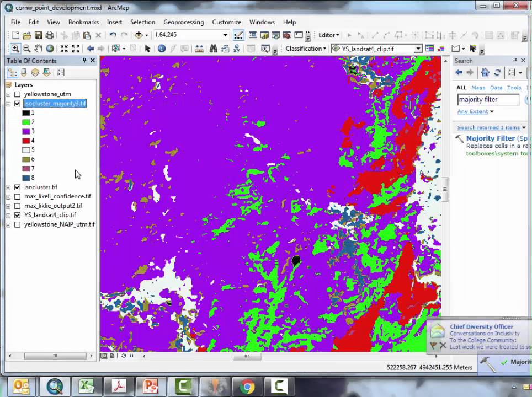Open the Training Sample Manager icon
532x397 pixels.
(x=429, y=49)
